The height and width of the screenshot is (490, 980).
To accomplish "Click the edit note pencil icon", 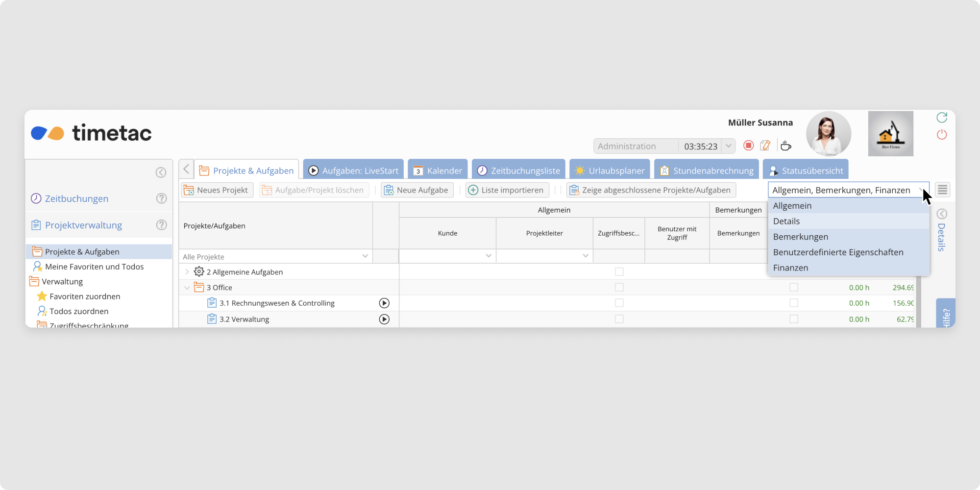I will tap(765, 146).
